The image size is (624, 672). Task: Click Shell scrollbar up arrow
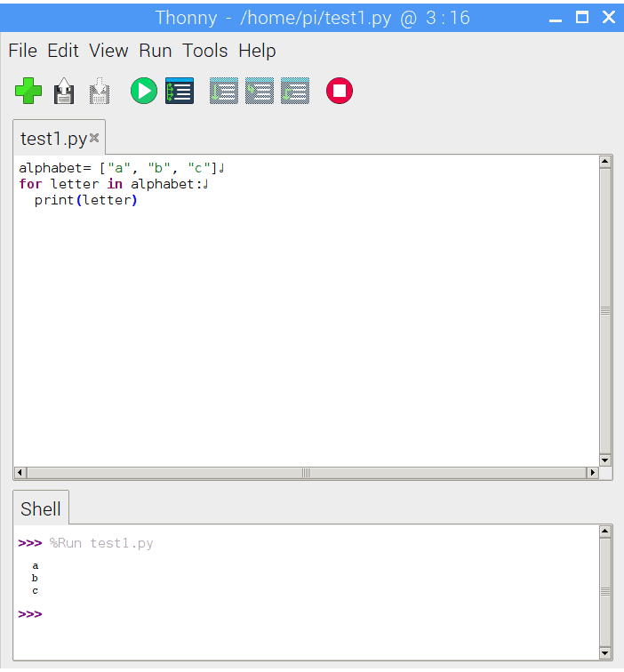pos(605,531)
